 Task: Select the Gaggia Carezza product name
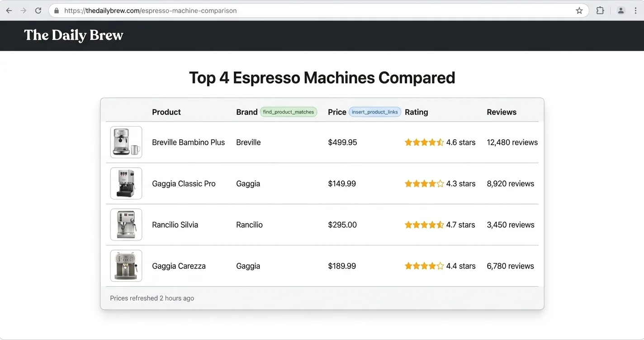179,266
